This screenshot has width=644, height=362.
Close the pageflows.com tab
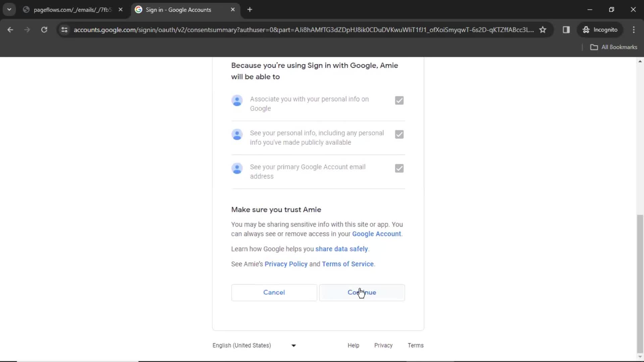(x=120, y=10)
